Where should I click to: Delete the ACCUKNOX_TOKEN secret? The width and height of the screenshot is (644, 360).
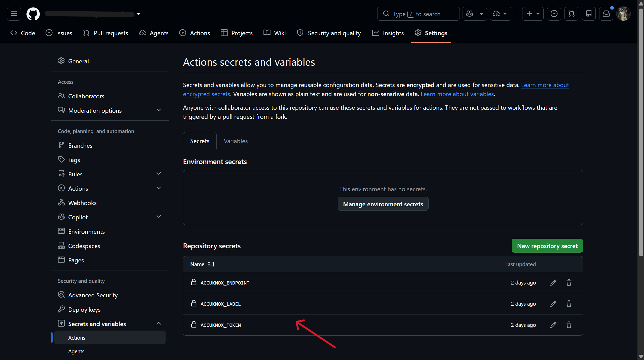click(569, 325)
